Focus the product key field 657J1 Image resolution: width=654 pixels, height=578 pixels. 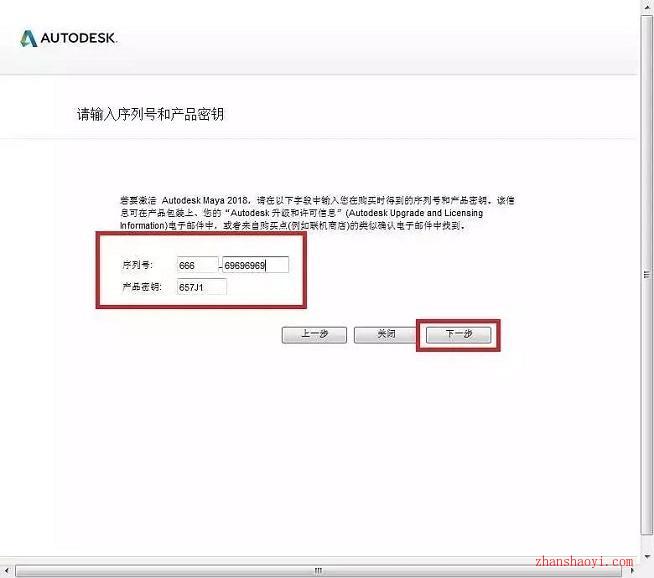[x=201, y=287]
